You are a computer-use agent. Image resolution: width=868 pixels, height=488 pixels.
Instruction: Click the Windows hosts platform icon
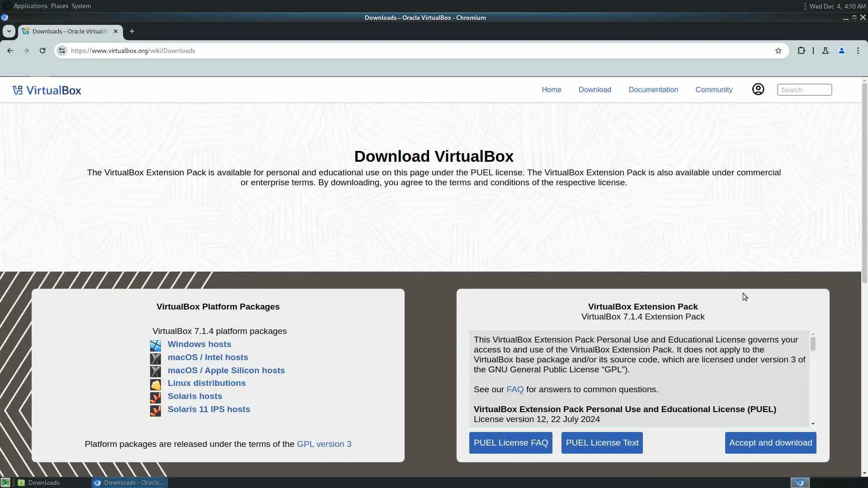pyautogui.click(x=155, y=346)
